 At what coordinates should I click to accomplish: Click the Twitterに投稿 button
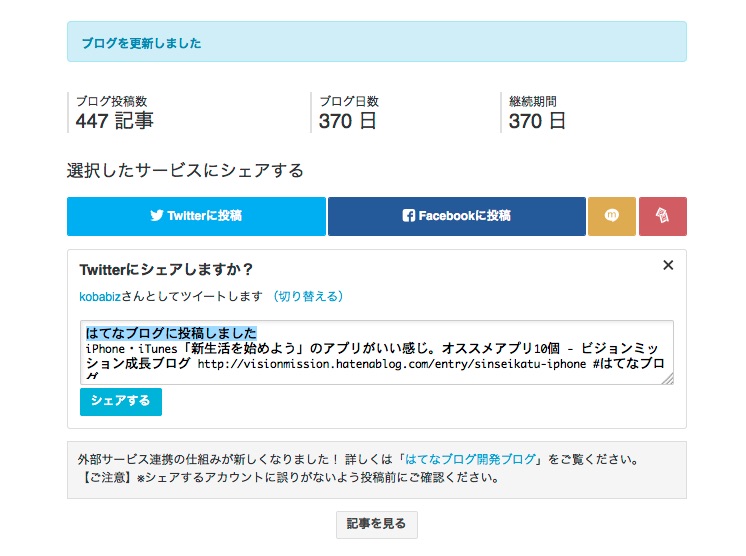point(196,216)
